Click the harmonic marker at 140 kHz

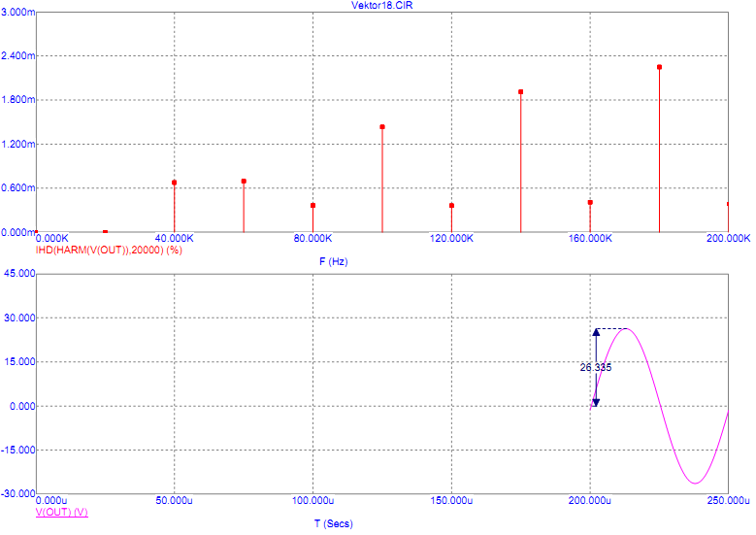pos(521,91)
